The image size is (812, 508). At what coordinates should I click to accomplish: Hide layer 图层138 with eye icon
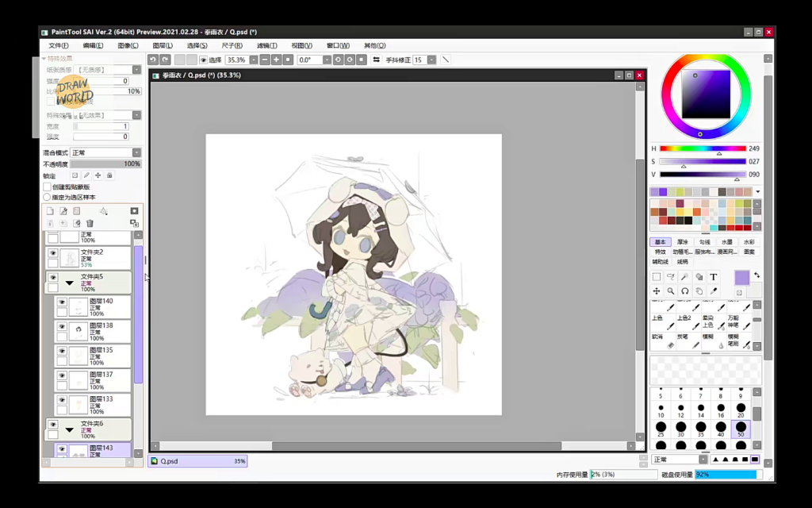point(62,327)
